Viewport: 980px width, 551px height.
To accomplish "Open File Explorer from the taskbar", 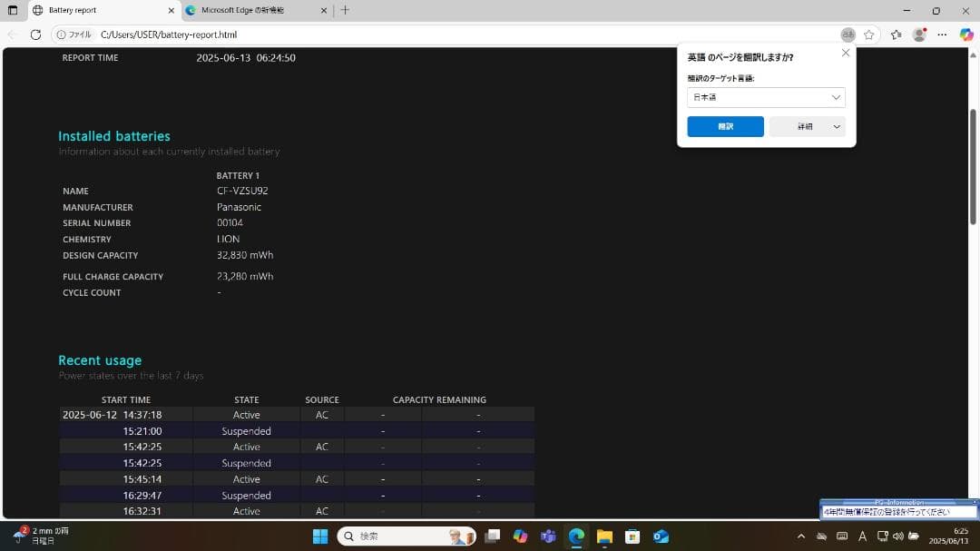I will tap(604, 536).
